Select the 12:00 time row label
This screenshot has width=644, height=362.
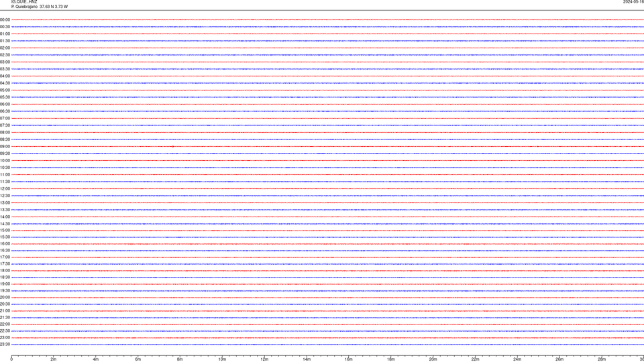[x=5, y=189]
